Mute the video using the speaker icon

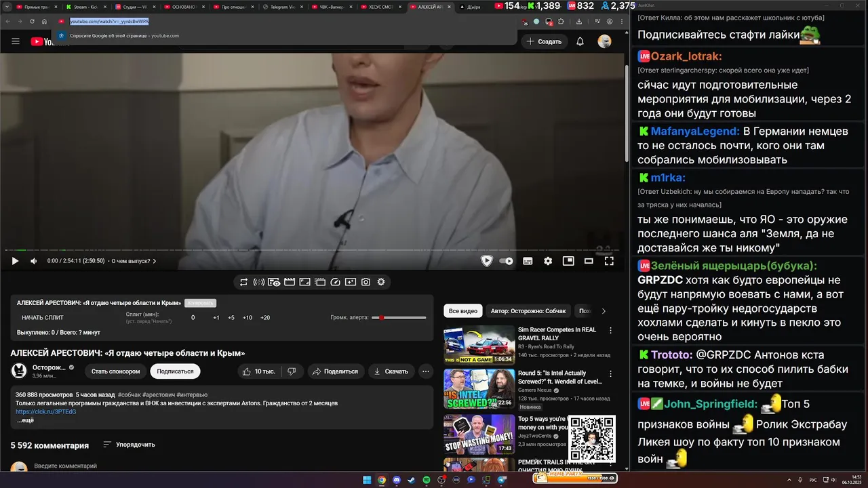[x=33, y=261]
